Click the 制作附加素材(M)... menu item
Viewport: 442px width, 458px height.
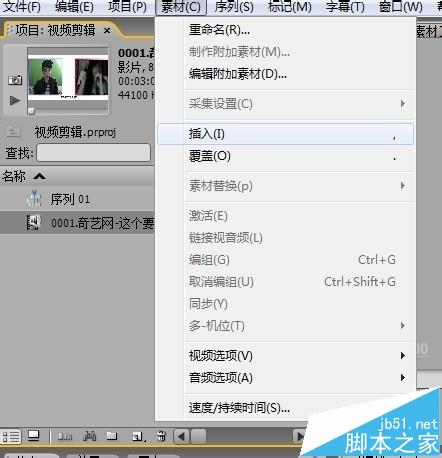[286, 52]
